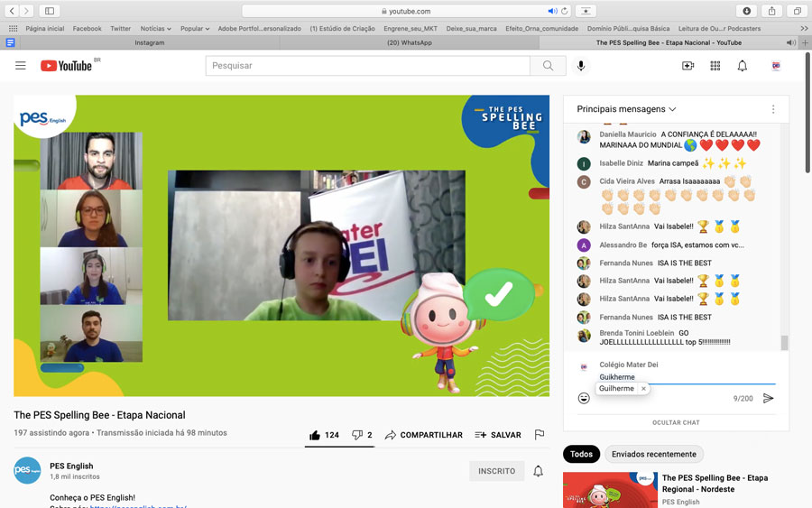The width and height of the screenshot is (812, 508).
Task: Click chat message input with Guikherme
Action: click(x=687, y=377)
